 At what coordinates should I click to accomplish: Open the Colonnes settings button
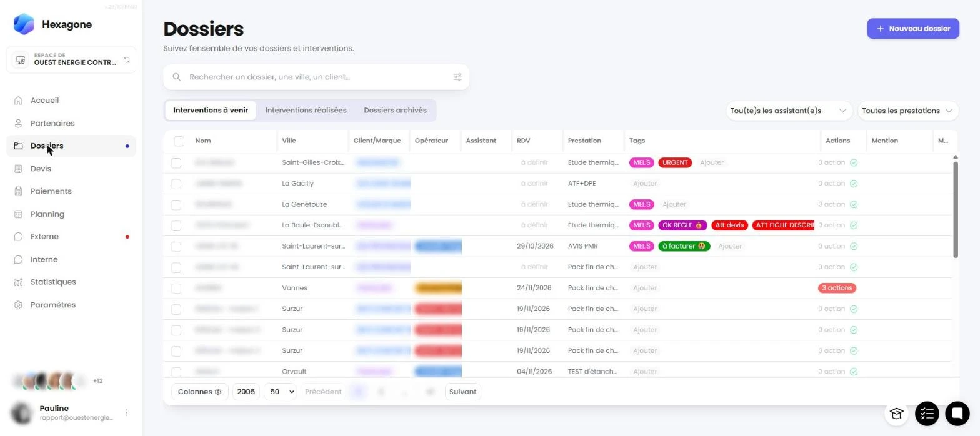[199, 392]
